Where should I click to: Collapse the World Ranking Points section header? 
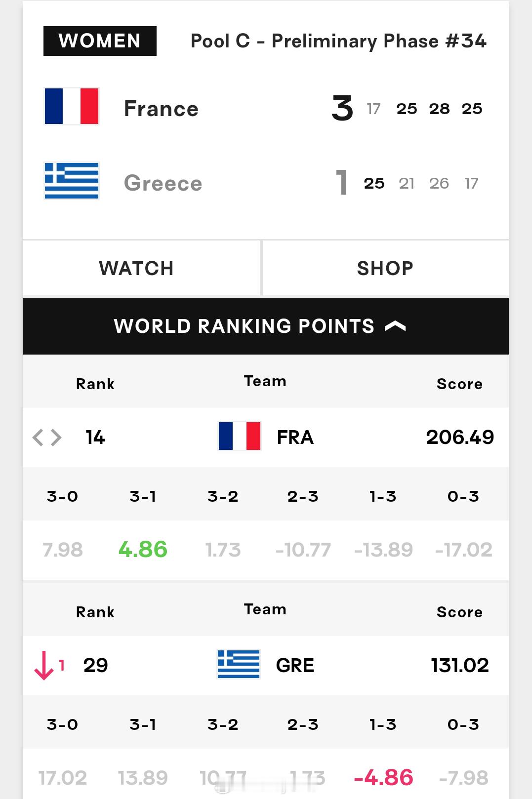[266, 326]
